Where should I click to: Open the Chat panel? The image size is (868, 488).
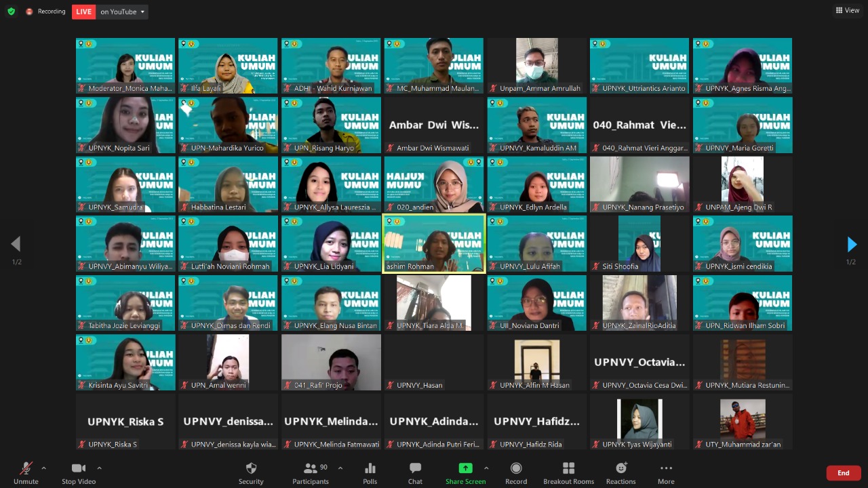[x=415, y=473]
